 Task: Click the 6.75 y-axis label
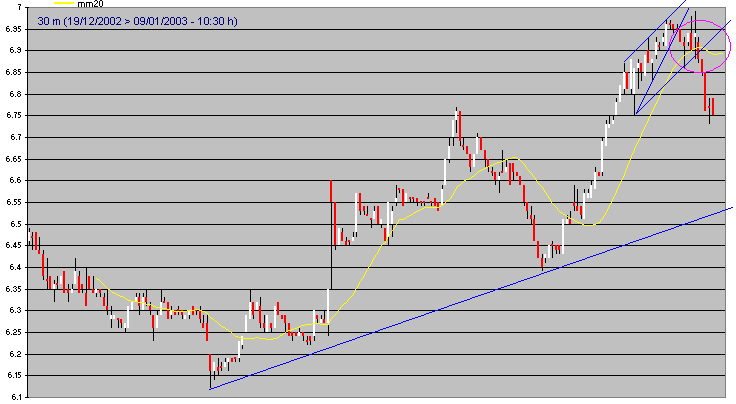coord(14,115)
